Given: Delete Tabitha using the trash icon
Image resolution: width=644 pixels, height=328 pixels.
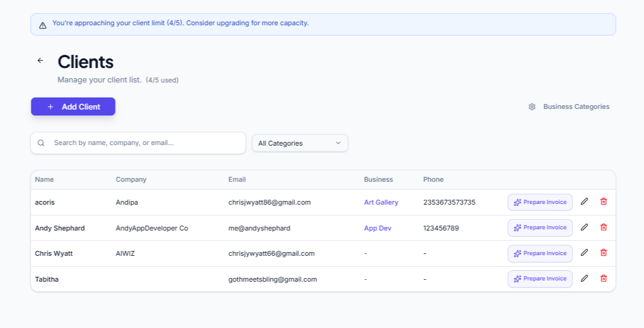Looking at the screenshot, I should tap(604, 279).
